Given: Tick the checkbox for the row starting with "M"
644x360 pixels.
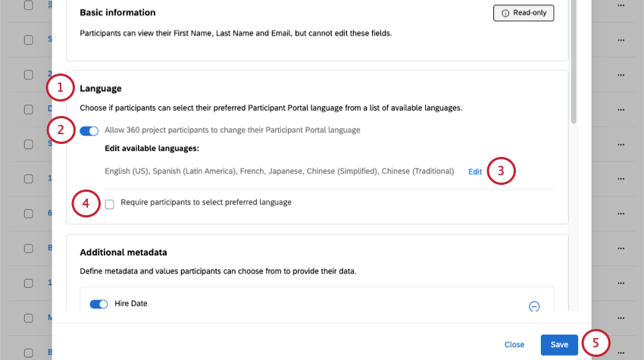Looking at the screenshot, I should [x=29, y=318].
